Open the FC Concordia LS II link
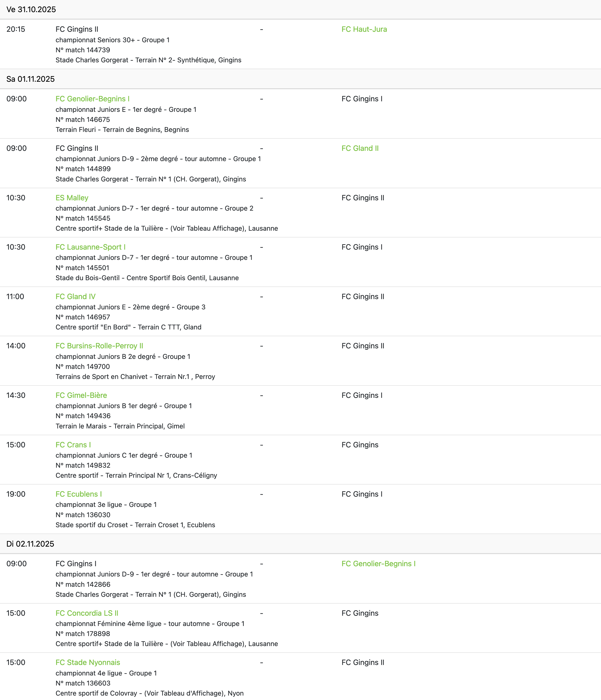 point(87,613)
